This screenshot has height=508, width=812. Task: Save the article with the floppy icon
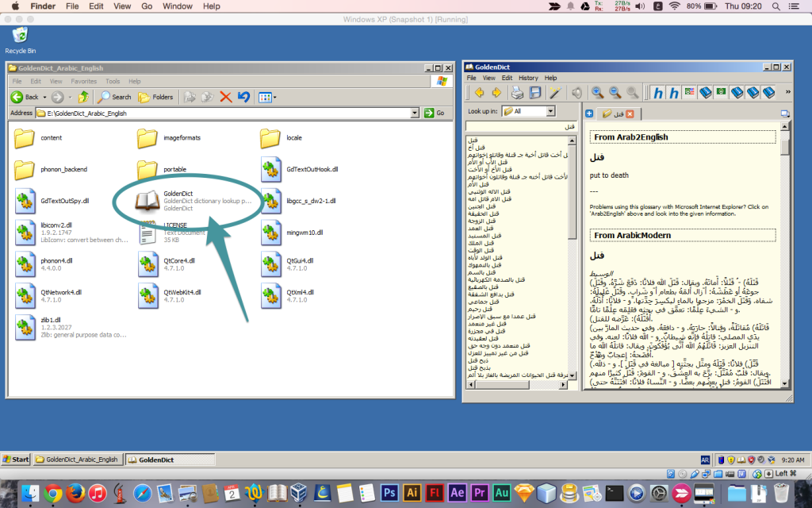[x=535, y=93]
